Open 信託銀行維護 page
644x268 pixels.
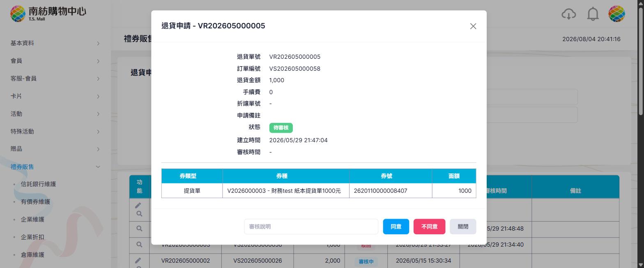point(38,184)
